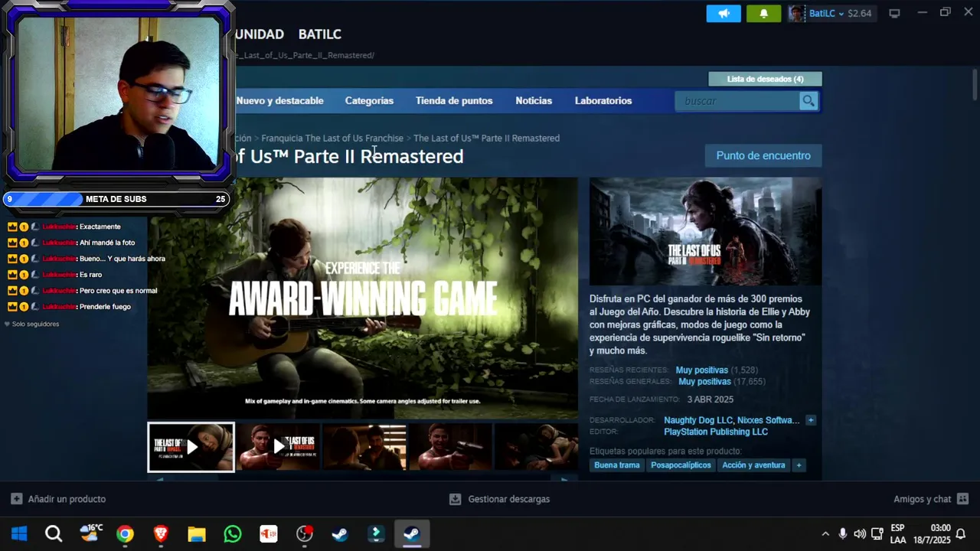Click the main trailer video area

coord(363,298)
